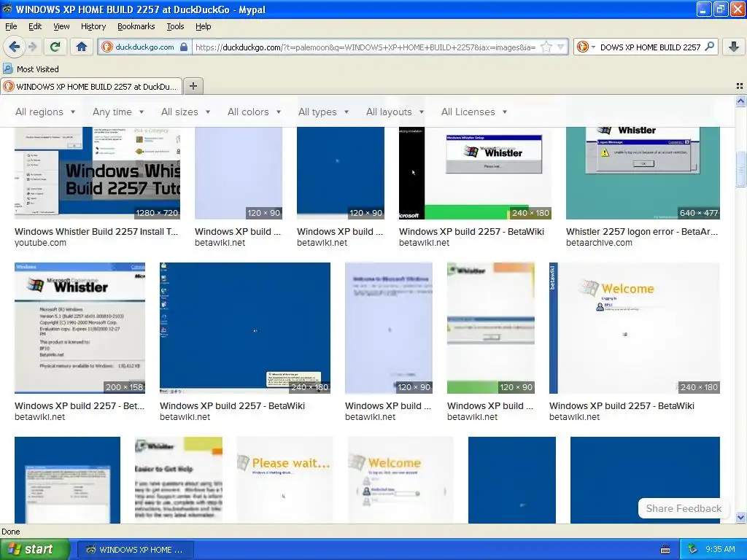
Task: Visit the betaarchive.com source link
Action: point(599,242)
